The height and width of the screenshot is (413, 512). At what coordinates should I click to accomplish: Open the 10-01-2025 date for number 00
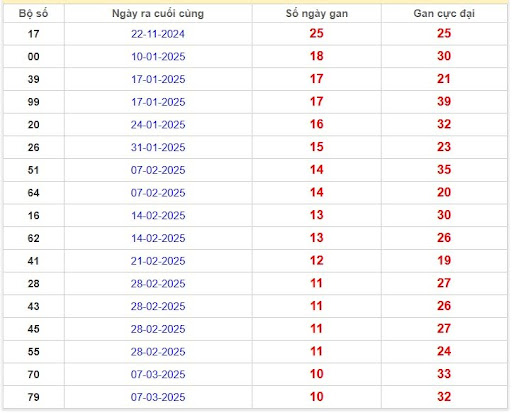(x=158, y=57)
